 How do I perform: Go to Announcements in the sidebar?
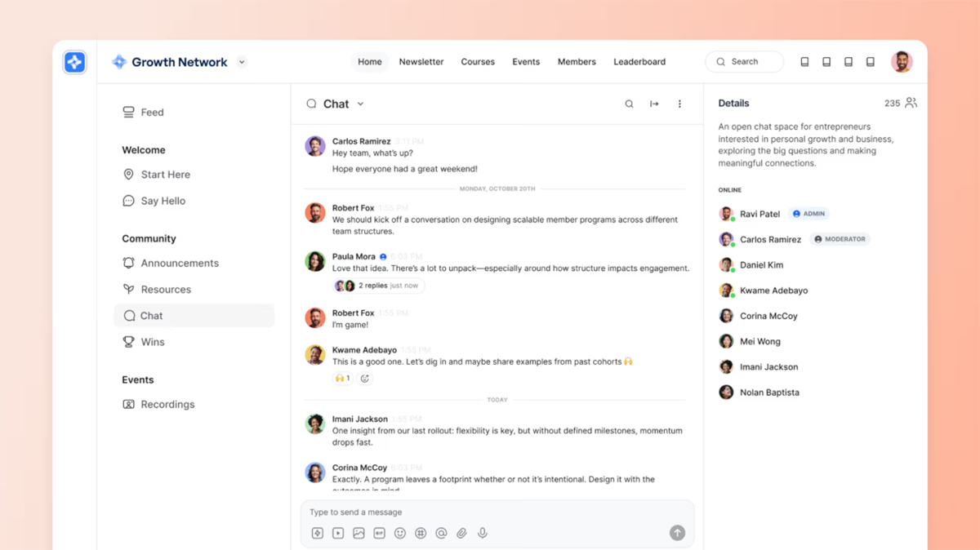[180, 263]
